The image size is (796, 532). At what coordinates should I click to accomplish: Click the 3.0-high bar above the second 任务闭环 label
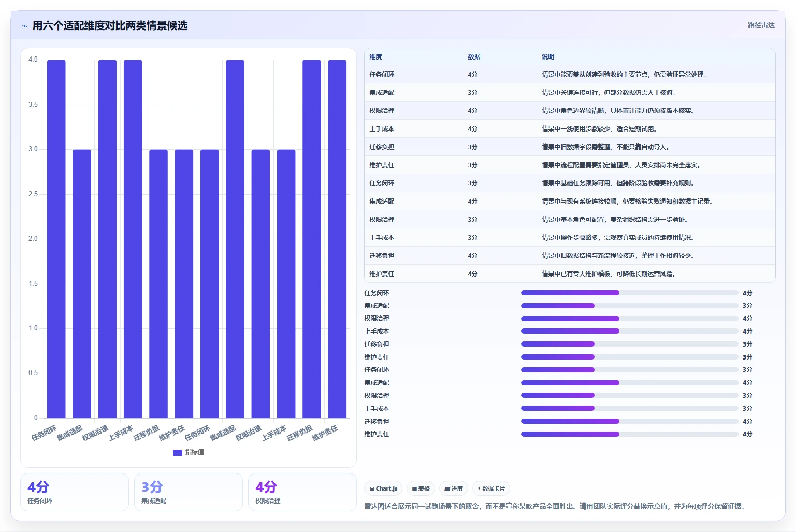pos(210,284)
